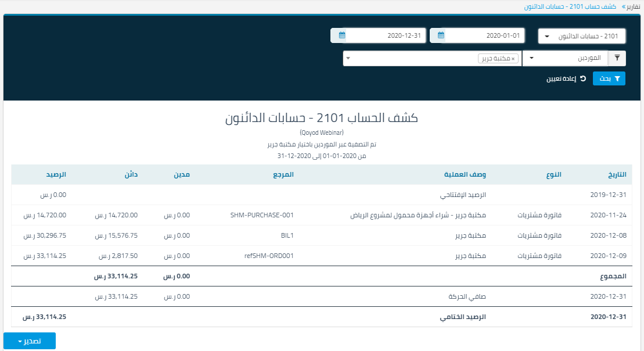
Task: Click the refSHM-ORD001 reference row
Action: [x=269, y=256]
